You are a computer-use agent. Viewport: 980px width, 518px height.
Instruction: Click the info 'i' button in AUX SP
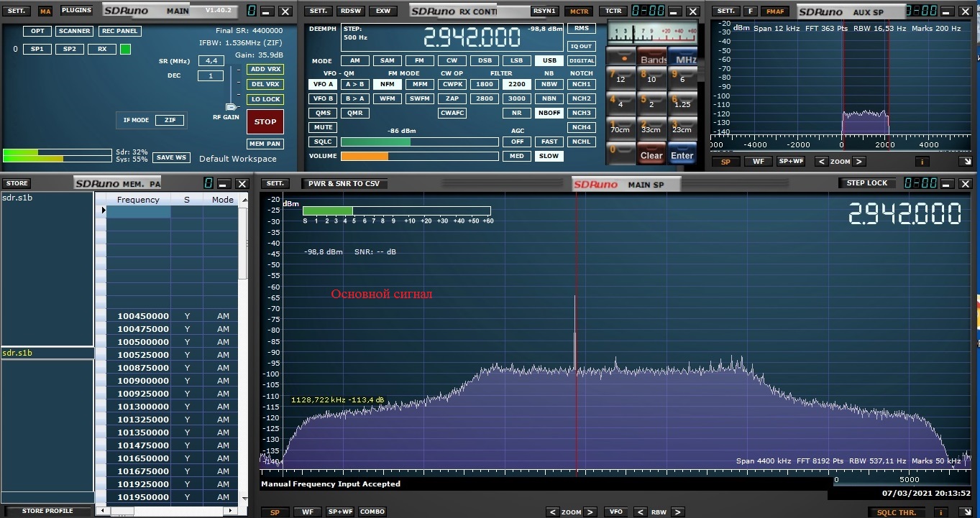pyautogui.click(x=921, y=162)
